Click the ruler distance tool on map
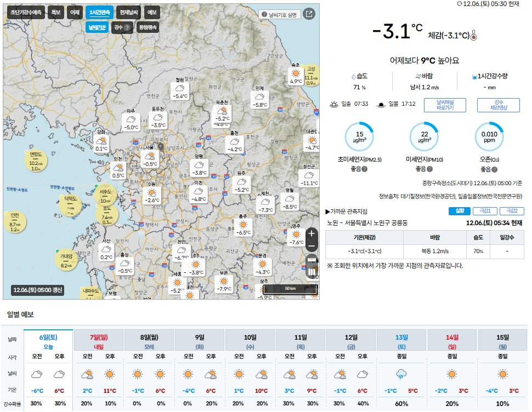The image size is (532, 412). click(x=312, y=260)
